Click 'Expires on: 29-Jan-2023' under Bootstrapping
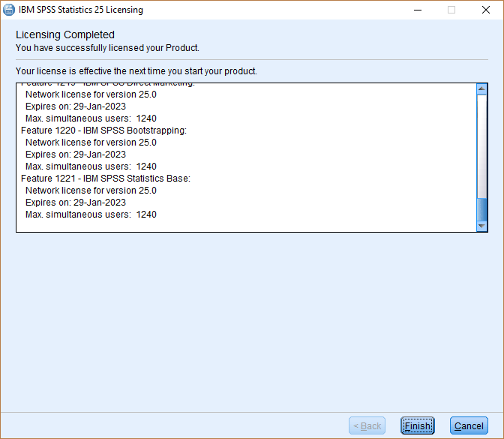 (x=76, y=155)
